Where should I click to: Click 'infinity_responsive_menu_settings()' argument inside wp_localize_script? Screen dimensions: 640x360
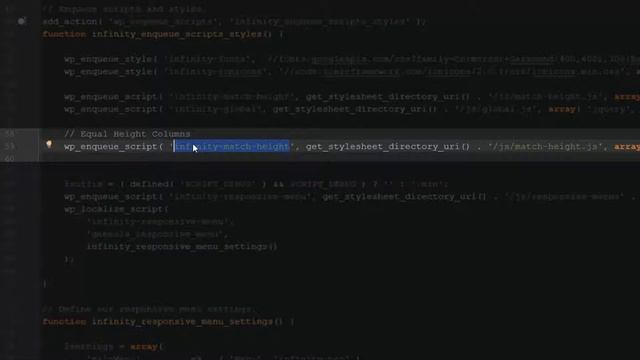coord(182,247)
